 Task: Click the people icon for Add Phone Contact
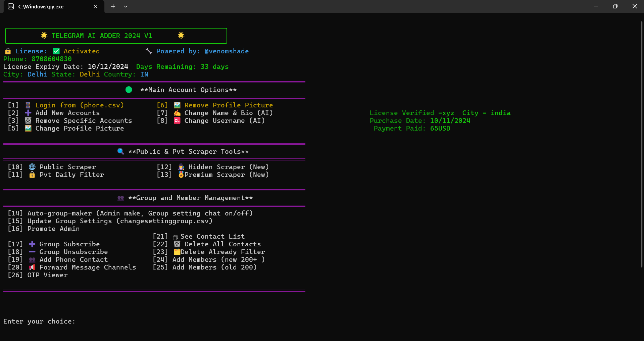pos(32,259)
